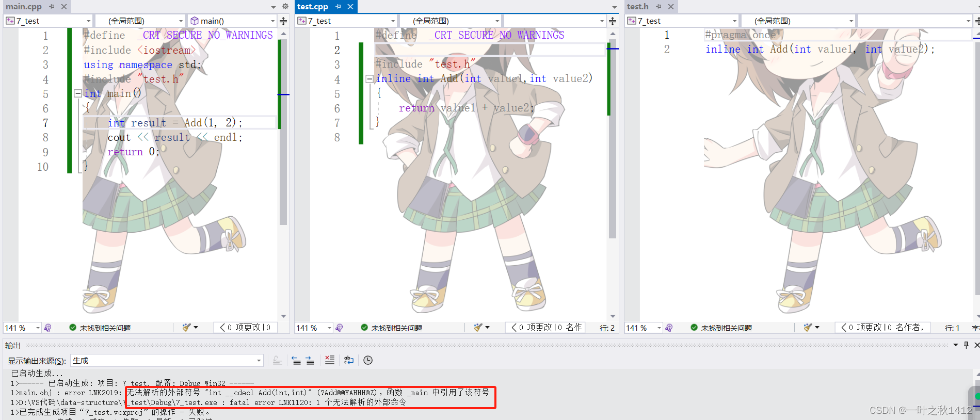The width and height of the screenshot is (980, 420).
Task: Open the active files dropdown in main.cpp pane
Action: pyautogui.click(x=274, y=7)
